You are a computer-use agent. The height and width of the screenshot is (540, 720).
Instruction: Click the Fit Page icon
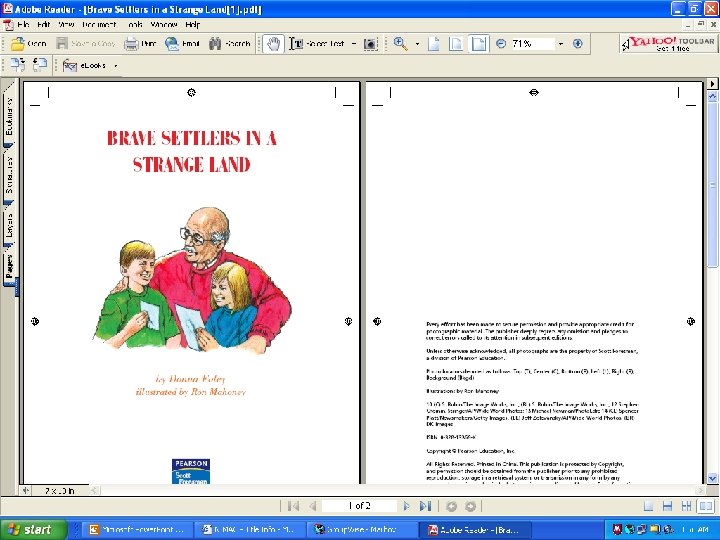(456, 44)
